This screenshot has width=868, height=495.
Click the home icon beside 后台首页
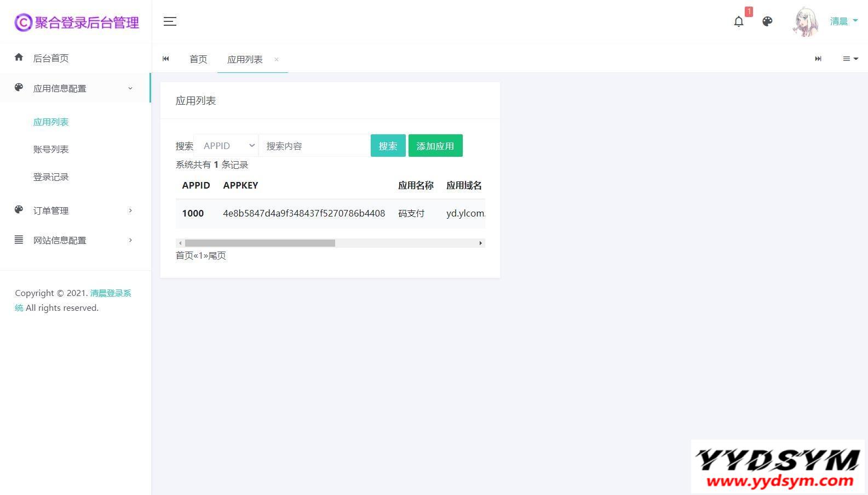(19, 58)
